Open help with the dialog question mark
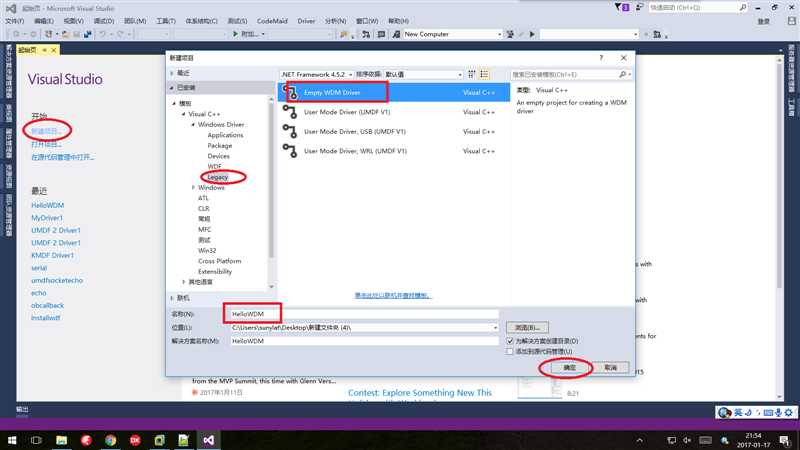Viewport: 800px width, 450px height. 601,58
